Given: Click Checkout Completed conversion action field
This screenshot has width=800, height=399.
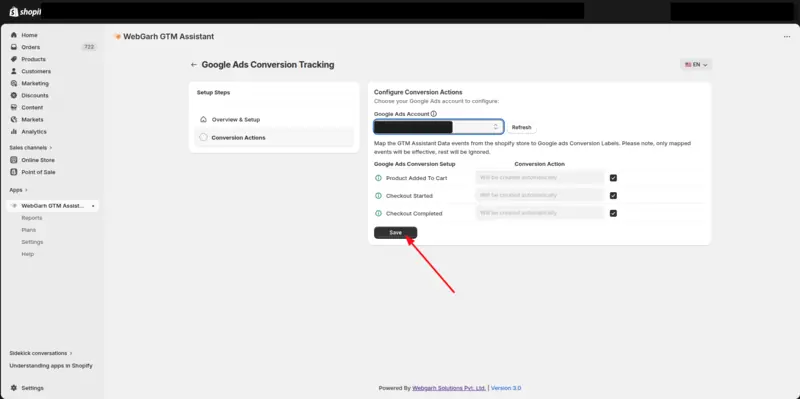Looking at the screenshot, I should pos(540,213).
